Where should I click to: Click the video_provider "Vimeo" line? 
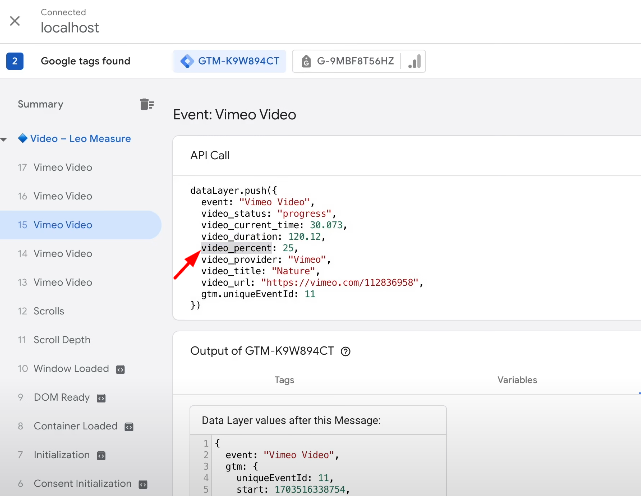266,260
